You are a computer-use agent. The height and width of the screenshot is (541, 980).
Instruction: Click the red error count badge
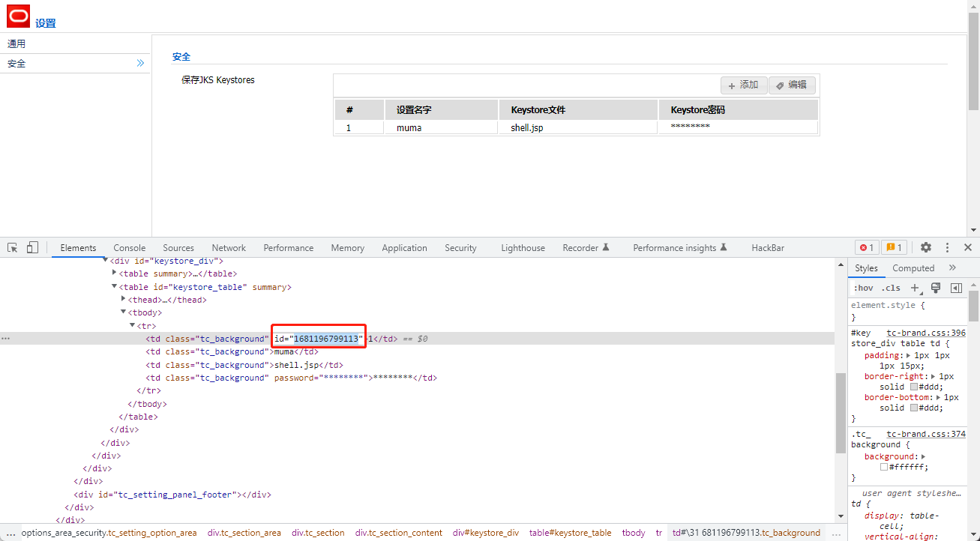tap(867, 247)
